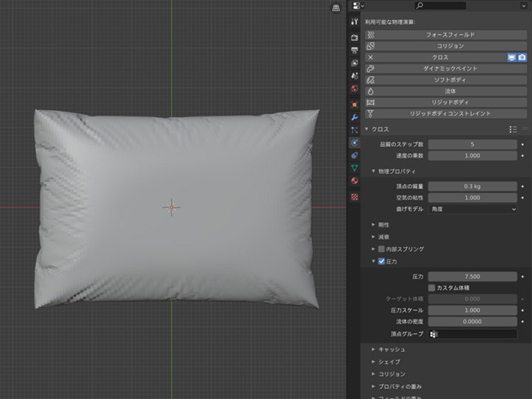
Task: Adjust the 圧力 value slider
Action: pos(472,276)
